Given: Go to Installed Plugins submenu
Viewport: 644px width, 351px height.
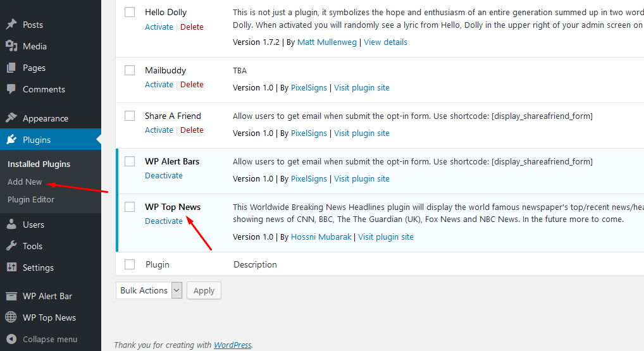Looking at the screenshot, I should coord(39,164).
